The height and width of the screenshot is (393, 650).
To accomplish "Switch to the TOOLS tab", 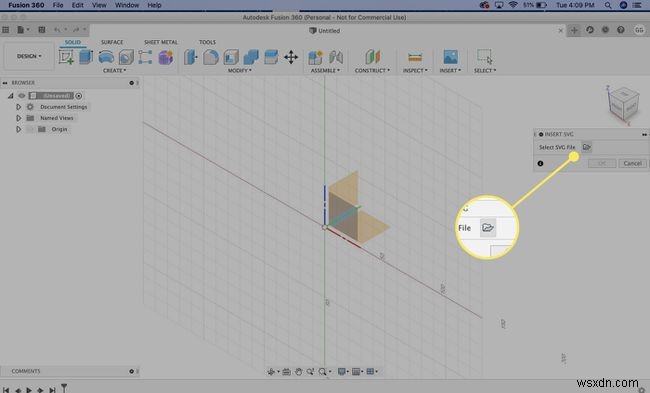I will click(207, 42).
